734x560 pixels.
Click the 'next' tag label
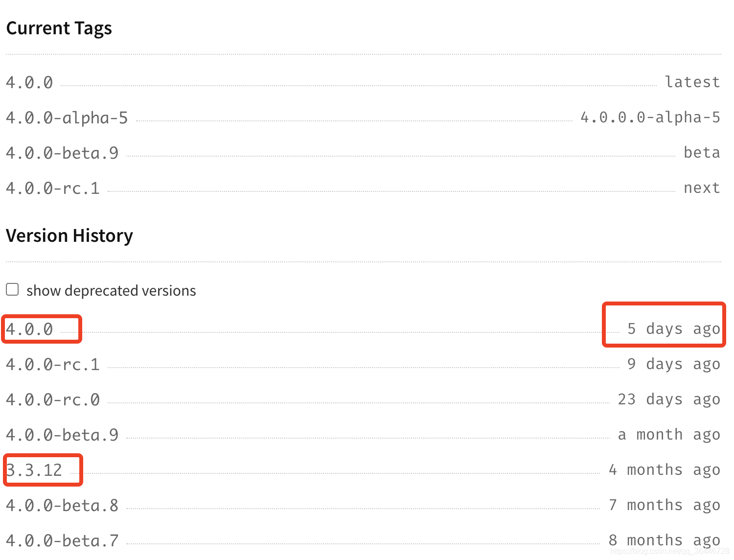pyautogui.click(x=702, y=187)
